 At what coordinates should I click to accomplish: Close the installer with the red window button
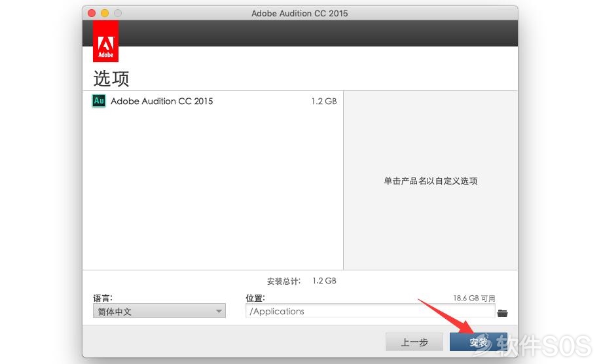click(92, 13)
